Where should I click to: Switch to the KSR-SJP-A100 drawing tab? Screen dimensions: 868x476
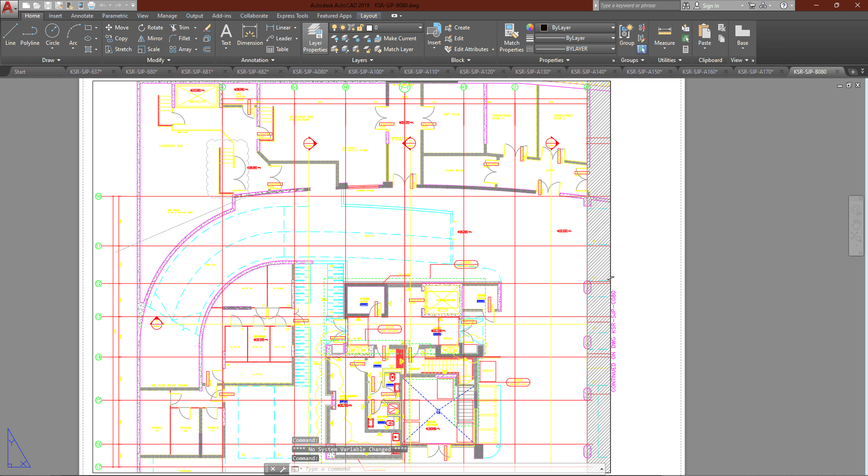click(366, 71)
